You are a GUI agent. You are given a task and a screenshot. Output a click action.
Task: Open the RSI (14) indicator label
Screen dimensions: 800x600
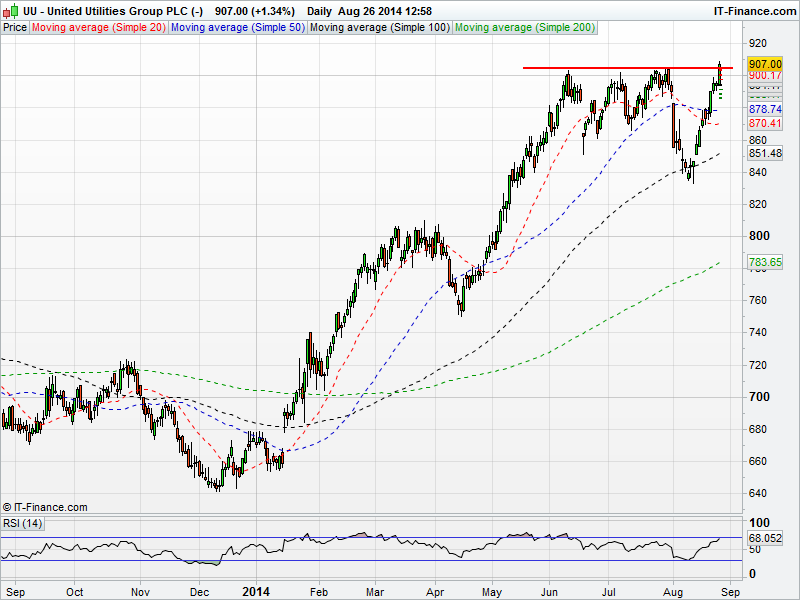click(23, 524)
